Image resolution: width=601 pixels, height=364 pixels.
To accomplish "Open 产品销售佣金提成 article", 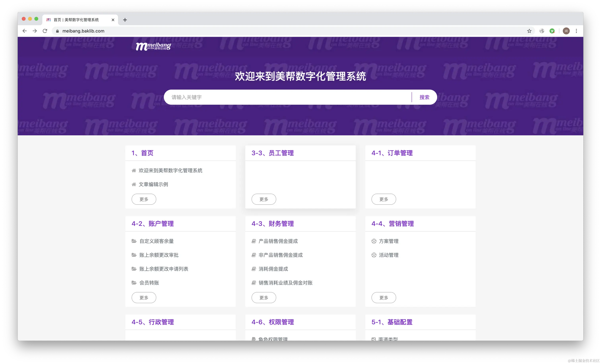I will tap(278, 241).
